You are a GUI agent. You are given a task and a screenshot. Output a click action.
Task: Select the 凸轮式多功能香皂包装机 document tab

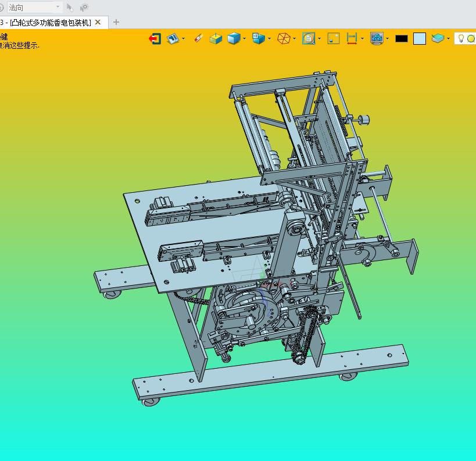(51, 23)
